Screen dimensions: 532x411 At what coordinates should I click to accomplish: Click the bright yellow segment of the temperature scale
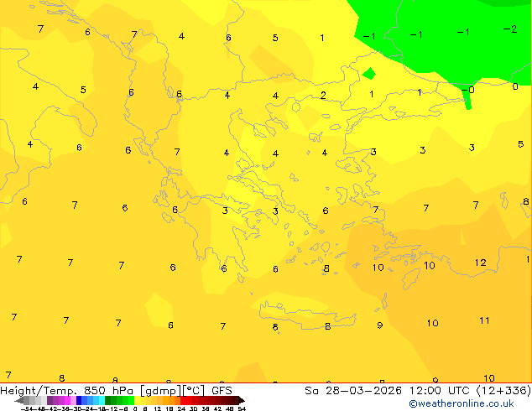pyautogui.click(x=137, y=400)
